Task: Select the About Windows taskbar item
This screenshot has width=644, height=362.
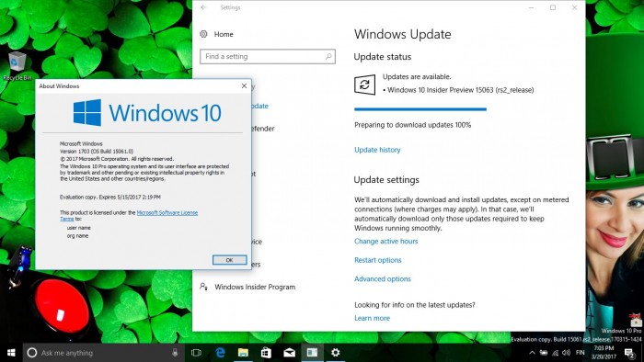Action: pyautogui.click(x=312, y=353)
